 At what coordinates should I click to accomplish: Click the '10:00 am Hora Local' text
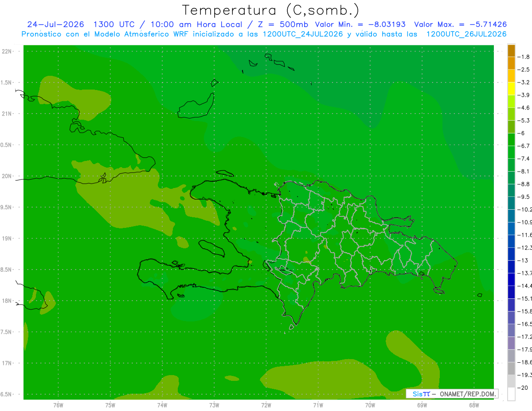click(x=196, y=24)
